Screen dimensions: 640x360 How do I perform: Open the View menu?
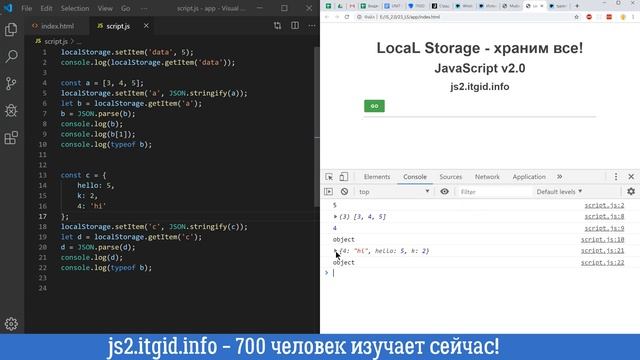click(105, 8)
